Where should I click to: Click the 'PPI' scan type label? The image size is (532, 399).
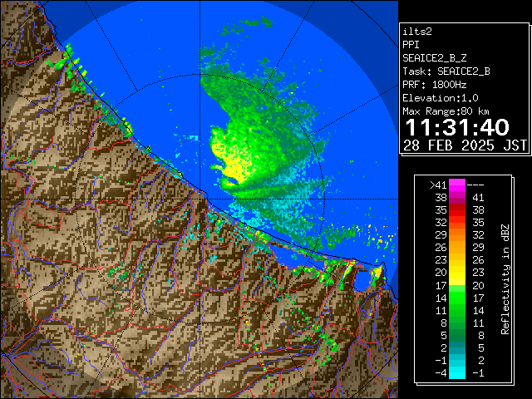[x=411, y=45]
